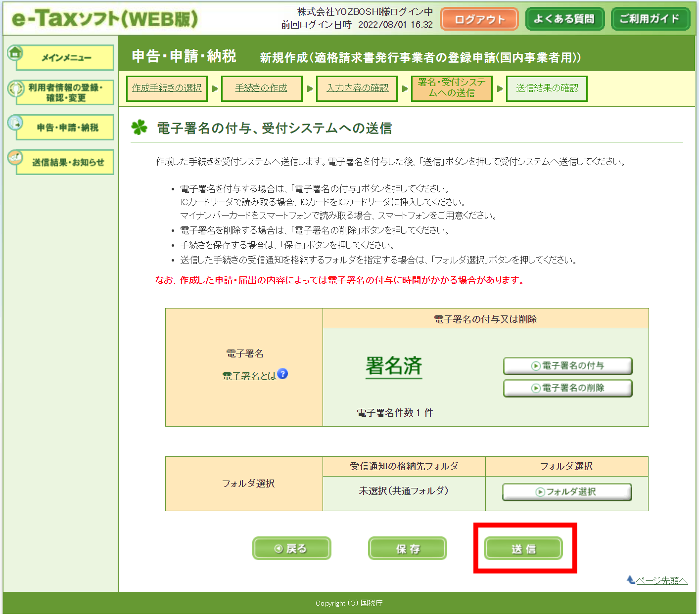699x616 pixels.
Task: Click the 電子署名の付与 button
Action: (568, 366)
